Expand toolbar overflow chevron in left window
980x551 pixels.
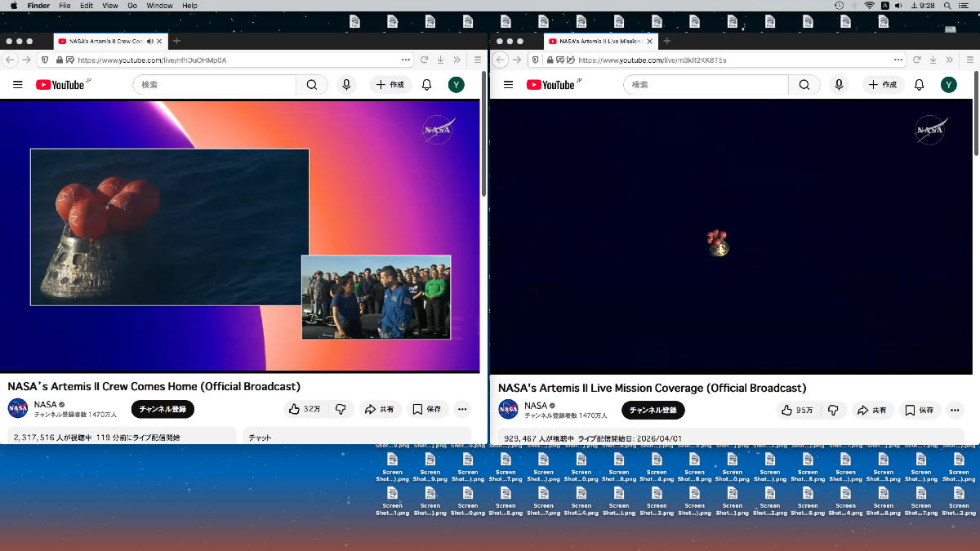point(458,60)
